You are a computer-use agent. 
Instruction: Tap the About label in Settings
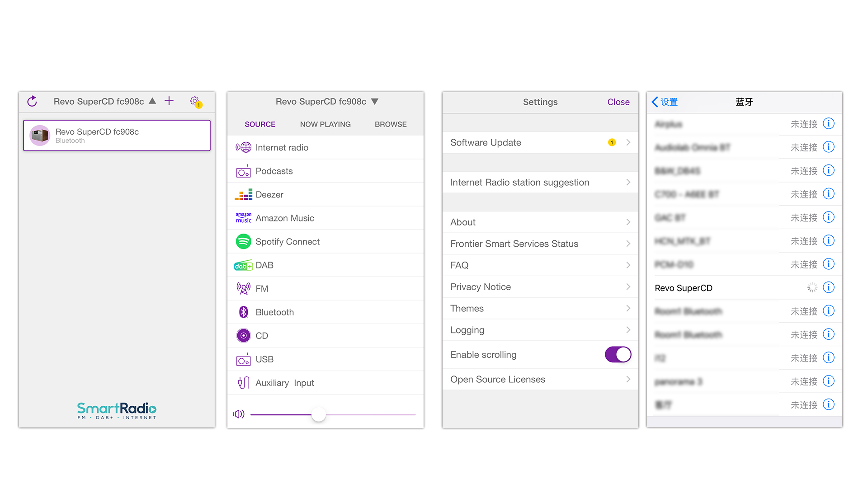tap(463, 222)
